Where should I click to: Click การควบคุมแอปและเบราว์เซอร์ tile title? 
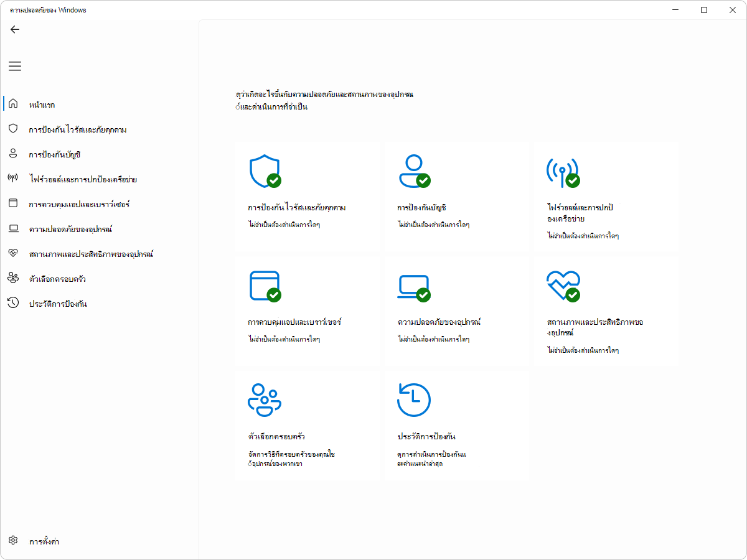pyautogui.click(x=294, y=322)
